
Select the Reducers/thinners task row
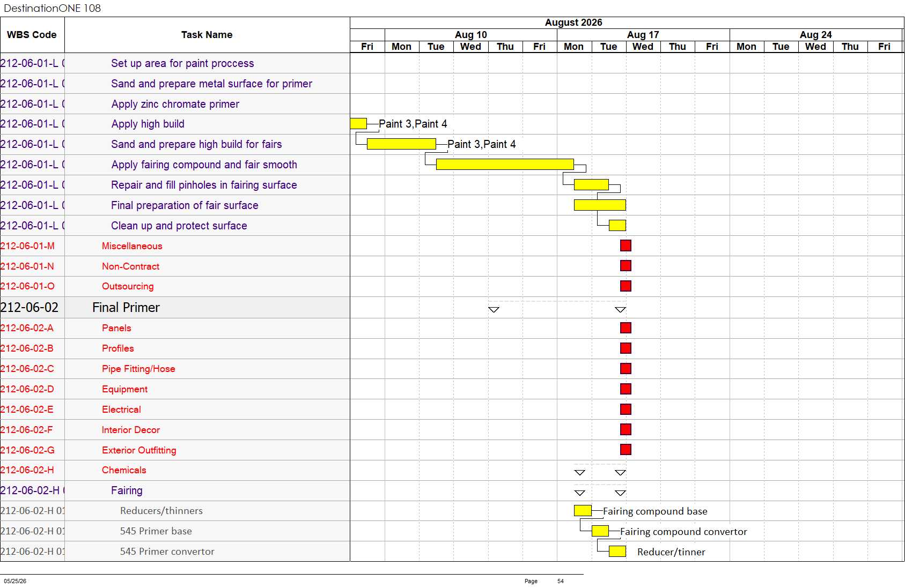click(x=161, y=511)
